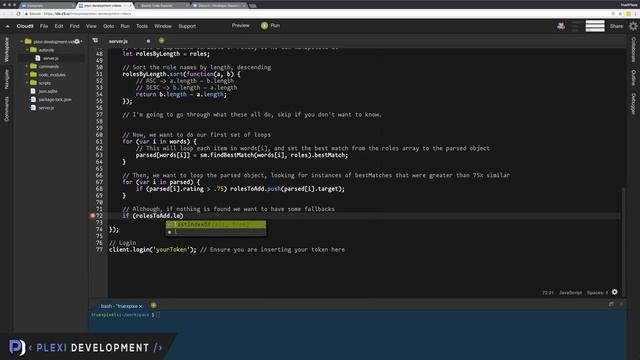
Task: Open Cloud9 preferences gear icon
Action: 633,26
